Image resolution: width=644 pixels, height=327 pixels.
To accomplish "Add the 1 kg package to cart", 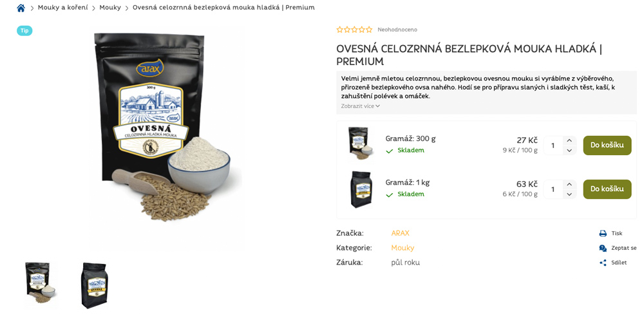I will (607, 189).
